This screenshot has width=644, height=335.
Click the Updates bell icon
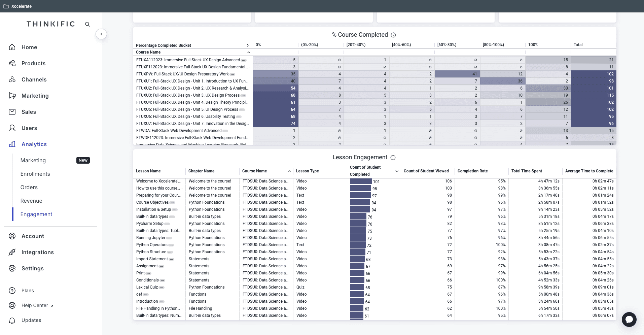12,321
